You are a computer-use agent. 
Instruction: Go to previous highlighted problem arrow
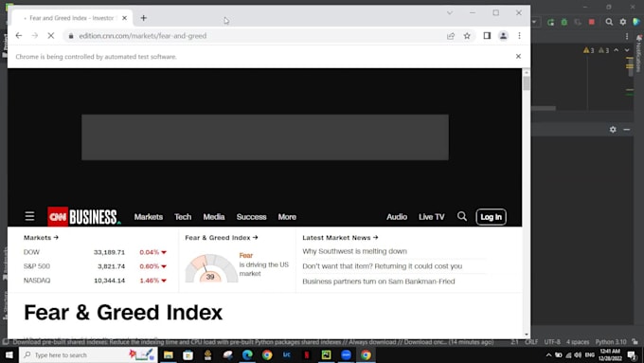[617, 50]
